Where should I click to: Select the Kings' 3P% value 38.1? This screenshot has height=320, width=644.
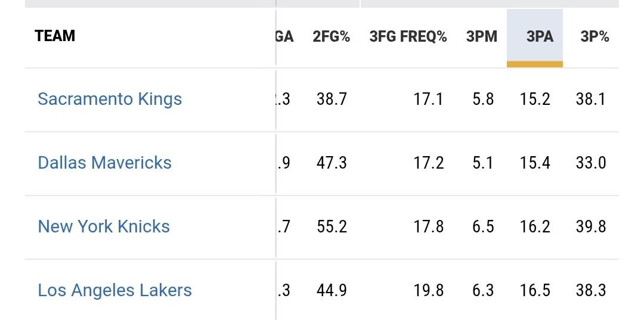590,99
